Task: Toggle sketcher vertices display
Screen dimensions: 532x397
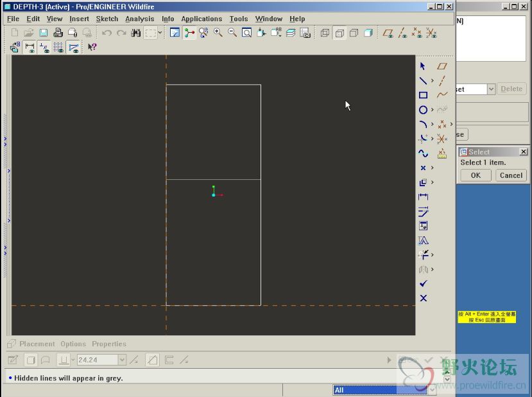Action: coord(73,47)
